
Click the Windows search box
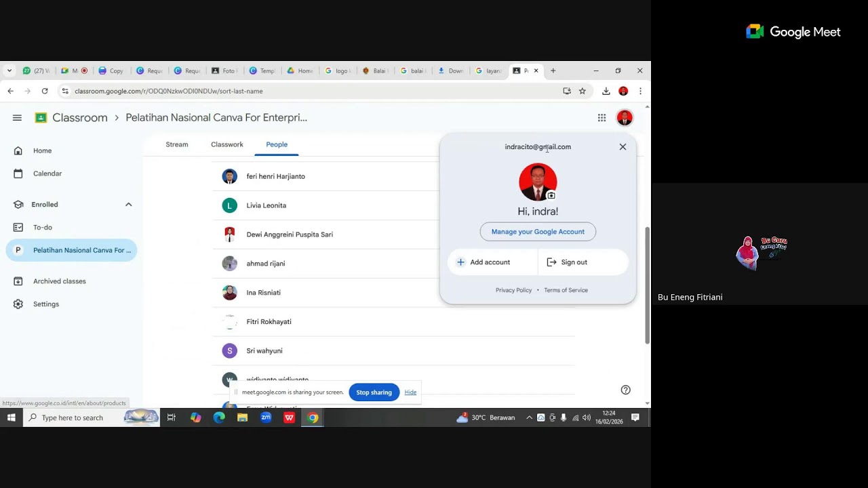tap(92, 418)
